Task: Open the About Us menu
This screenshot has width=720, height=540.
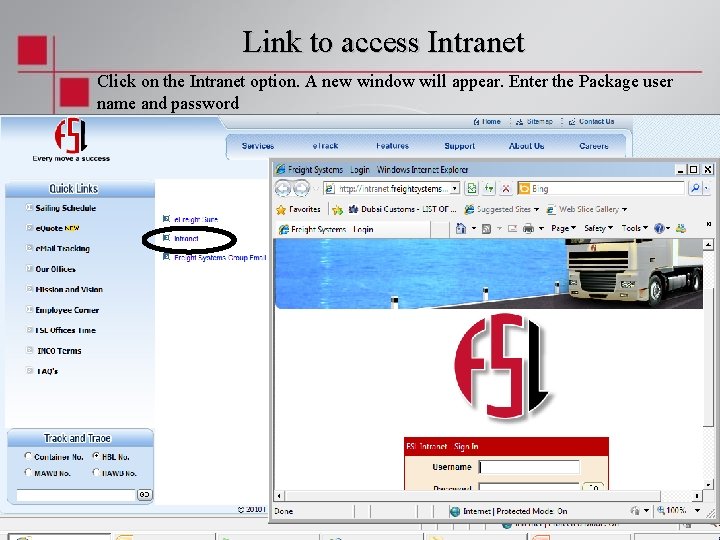Action: coord(526,146)
